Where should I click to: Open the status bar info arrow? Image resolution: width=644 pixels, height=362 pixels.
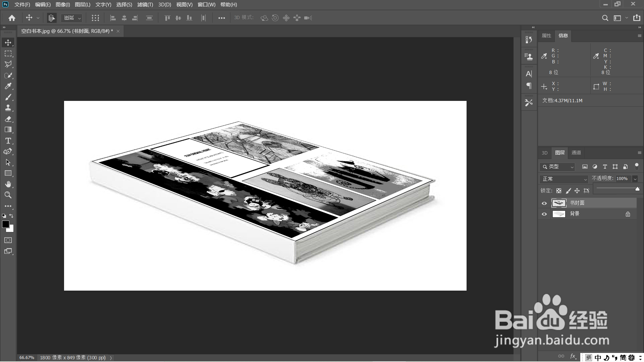click(x=111, y=358)
